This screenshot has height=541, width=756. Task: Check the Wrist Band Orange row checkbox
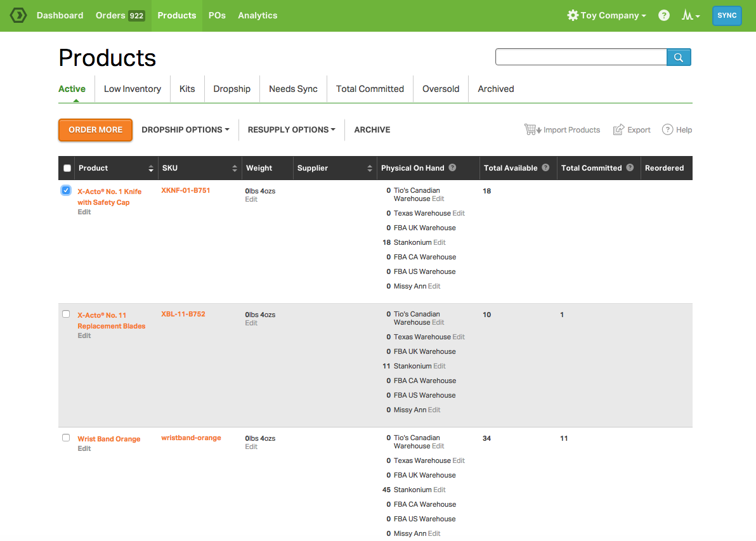(x=66, y=437)
